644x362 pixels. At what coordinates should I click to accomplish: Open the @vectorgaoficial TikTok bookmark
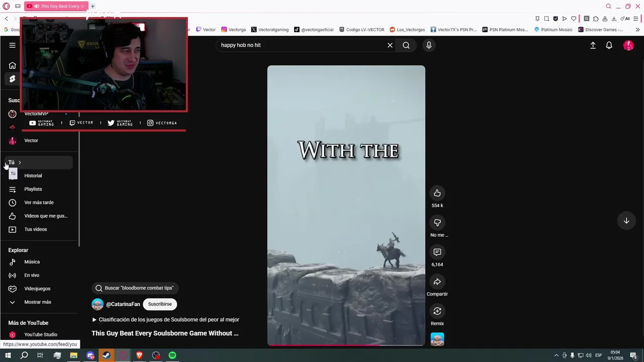tap(314, 30)
